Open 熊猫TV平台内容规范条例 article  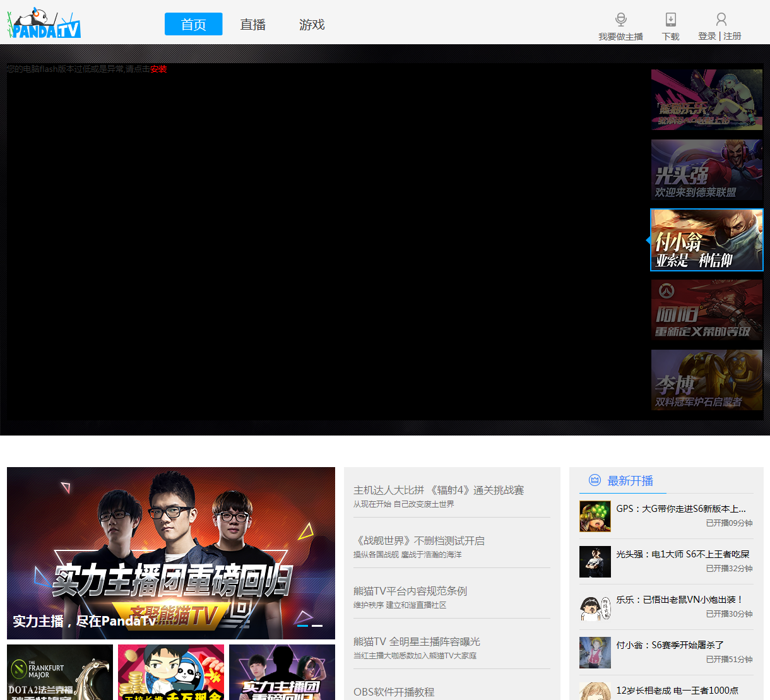[x=410, y=591]
